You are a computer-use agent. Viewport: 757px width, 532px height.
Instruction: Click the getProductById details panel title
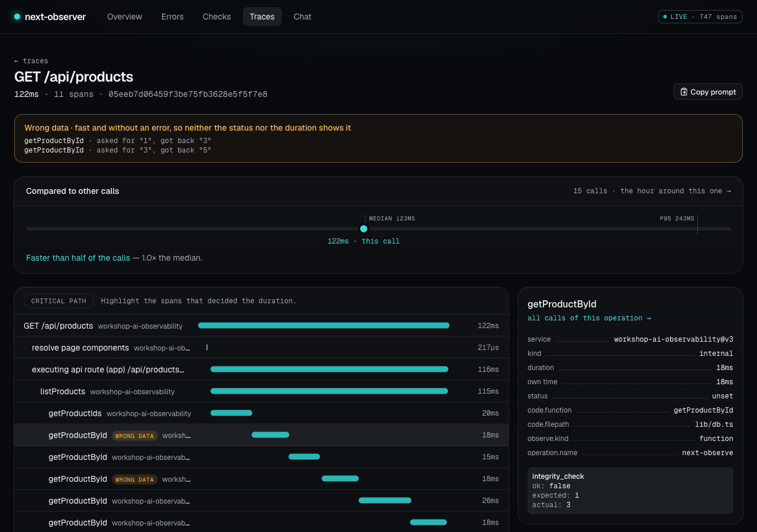coord(562,304)
